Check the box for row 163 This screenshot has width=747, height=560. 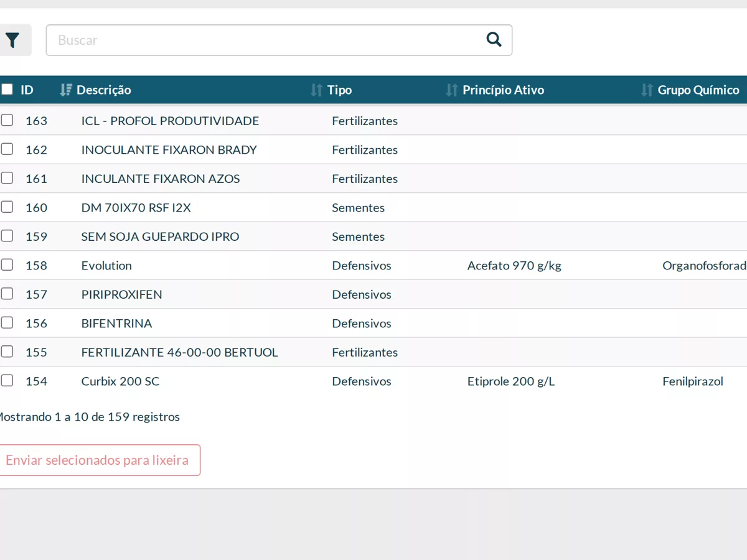7,120
